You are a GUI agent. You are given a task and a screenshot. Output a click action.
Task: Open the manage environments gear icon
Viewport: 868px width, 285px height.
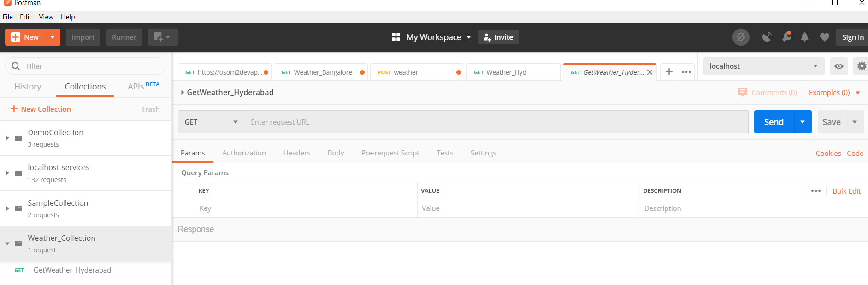(x=861, y=66)
